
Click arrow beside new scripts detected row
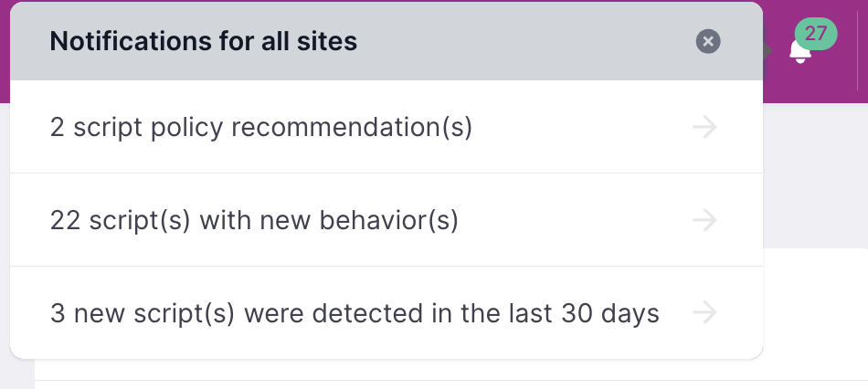tap(704, 312)
